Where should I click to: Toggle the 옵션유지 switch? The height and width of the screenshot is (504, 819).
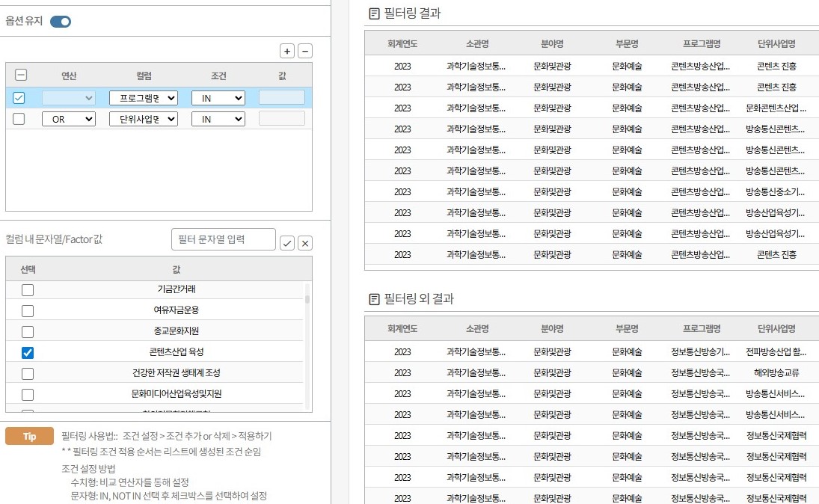61,22
